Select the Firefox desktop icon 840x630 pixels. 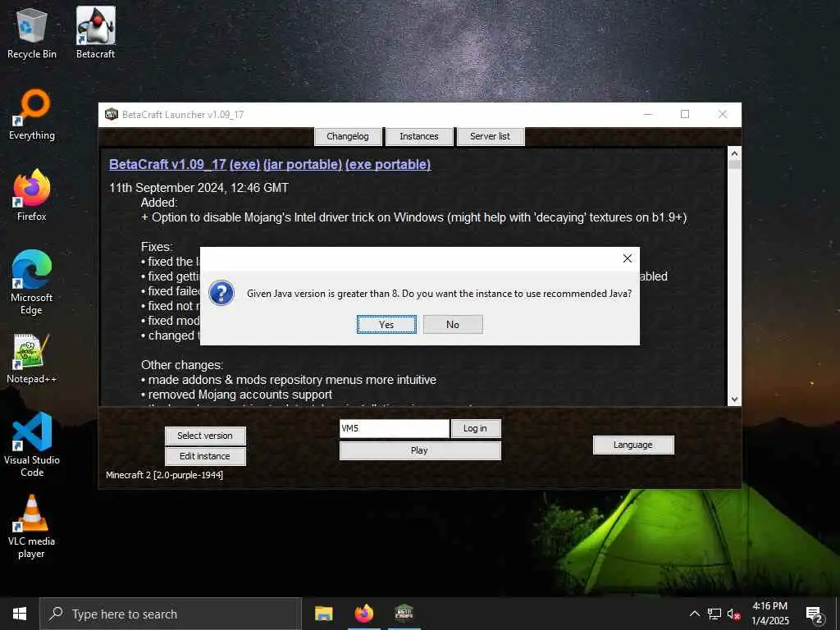32,195
